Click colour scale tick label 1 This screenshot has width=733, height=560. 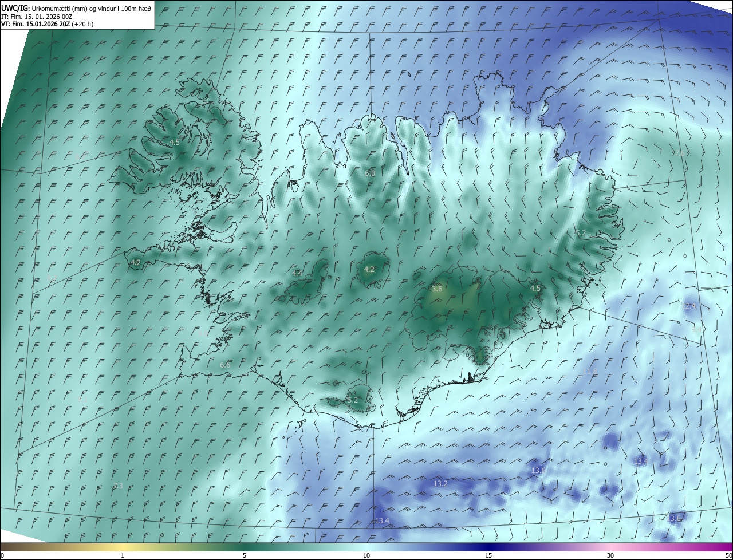[123, 555]
